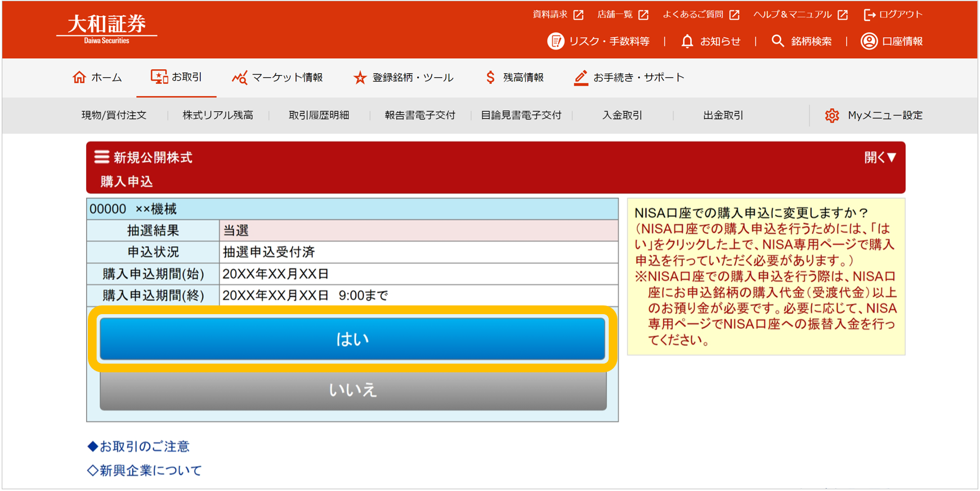Click the gray いいえ button
The height and width of the screenshot is (491, 980).
click(353, 390)
